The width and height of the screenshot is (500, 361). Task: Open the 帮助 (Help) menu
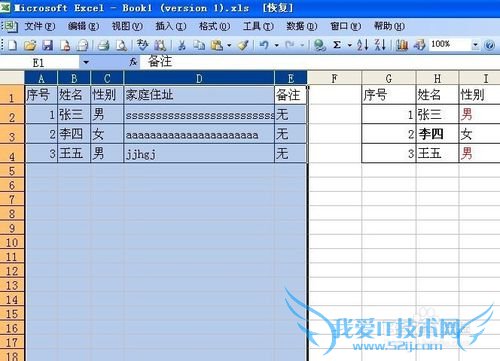point(389,26)
